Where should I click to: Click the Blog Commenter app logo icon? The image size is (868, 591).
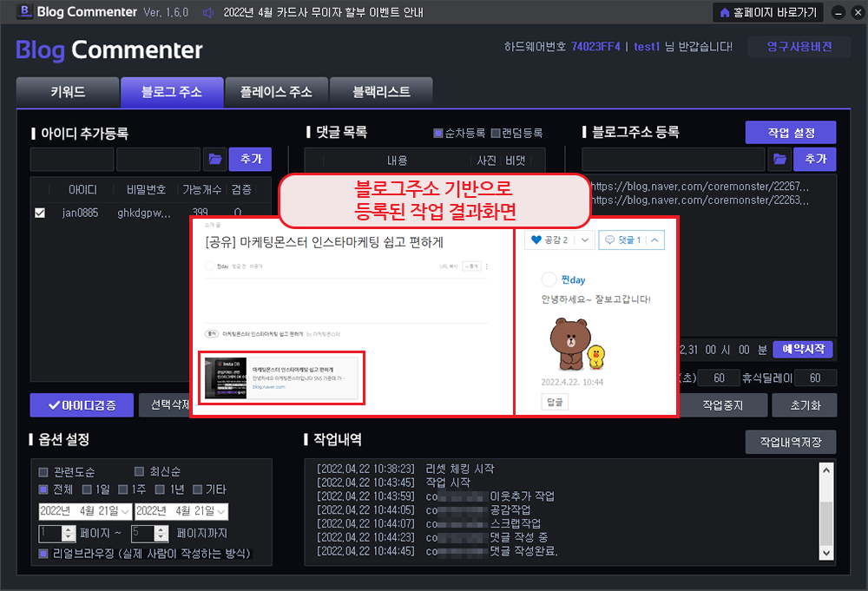(x=24, y=11)
